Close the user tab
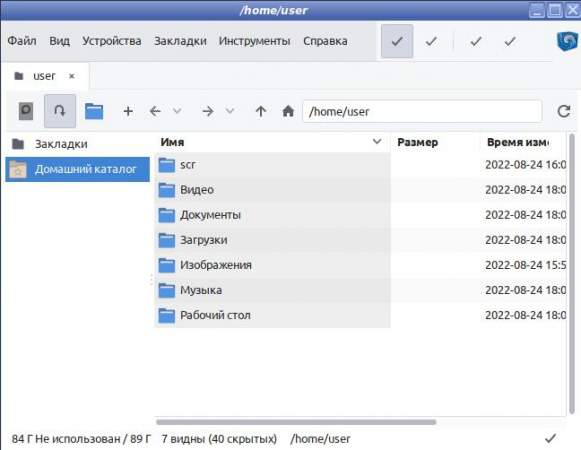The height and width of the screenshot is (450, 581). 72,76
